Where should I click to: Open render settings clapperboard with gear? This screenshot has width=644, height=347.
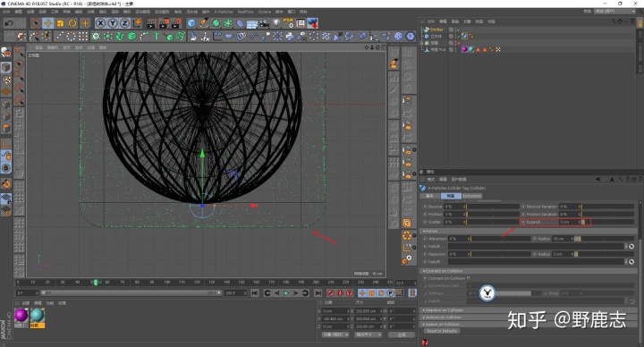(176, 23)
